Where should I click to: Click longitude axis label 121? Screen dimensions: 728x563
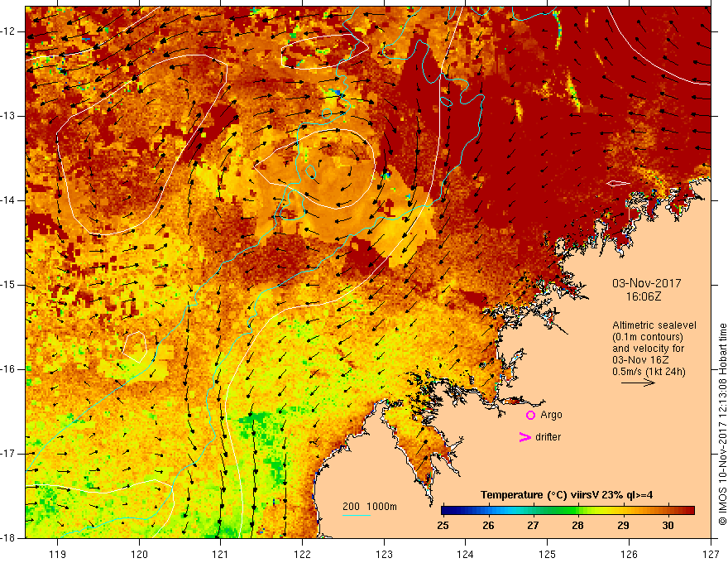pos(221,554)
